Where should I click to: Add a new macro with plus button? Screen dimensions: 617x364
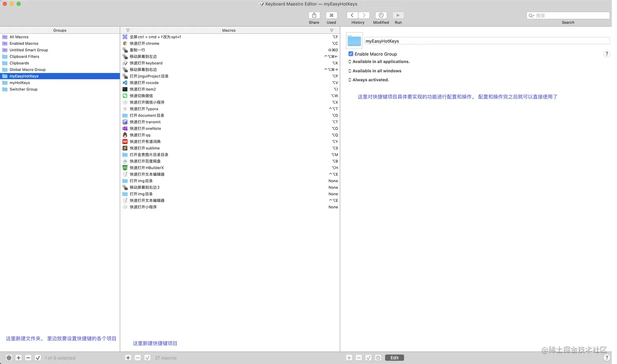click(x=128, y=358)
